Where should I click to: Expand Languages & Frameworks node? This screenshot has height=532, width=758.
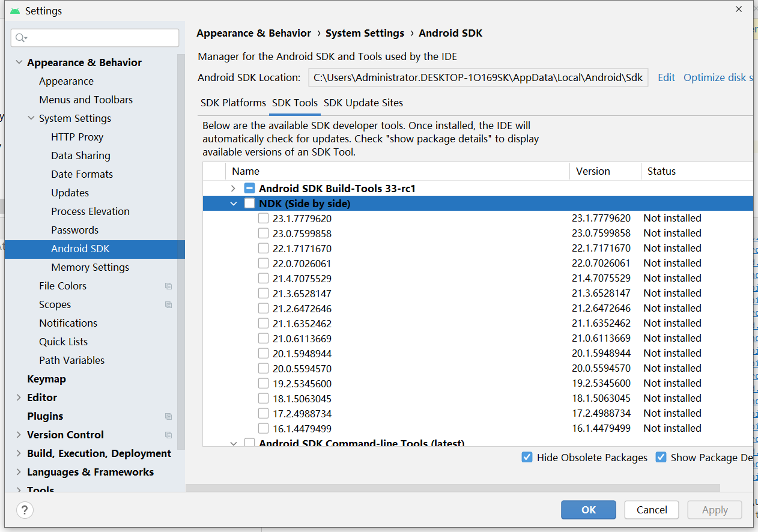19,472
